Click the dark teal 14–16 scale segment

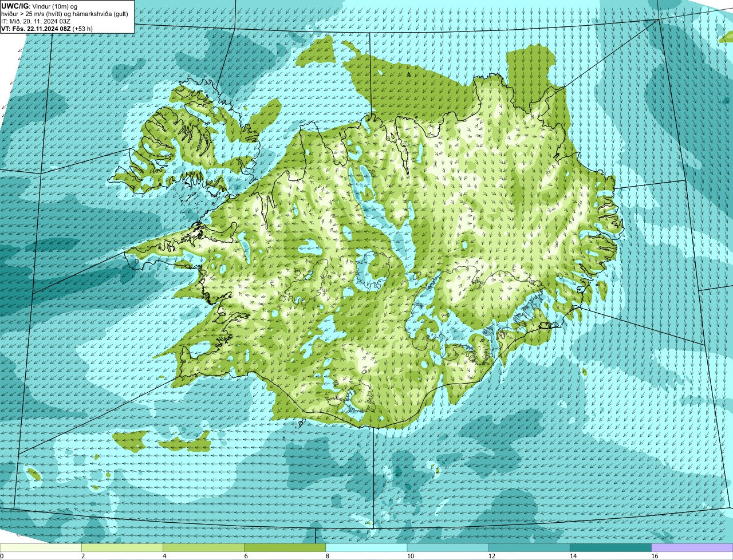click(611, 548)
